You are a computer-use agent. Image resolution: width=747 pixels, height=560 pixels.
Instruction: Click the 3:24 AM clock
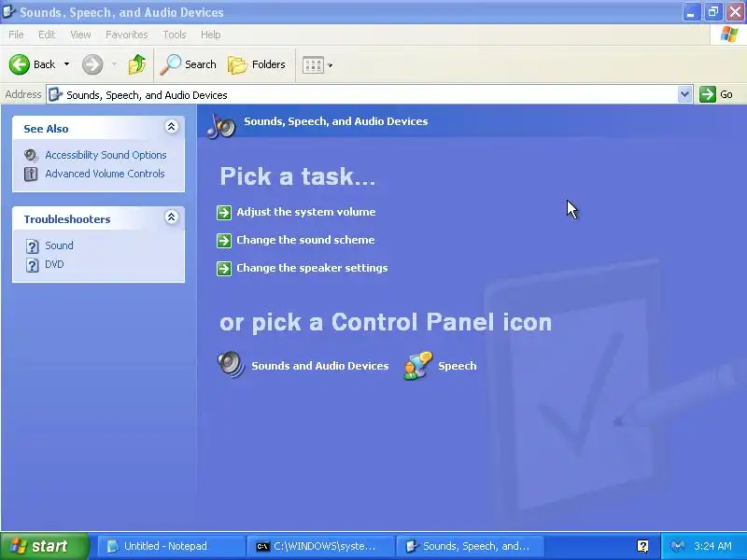712,546
